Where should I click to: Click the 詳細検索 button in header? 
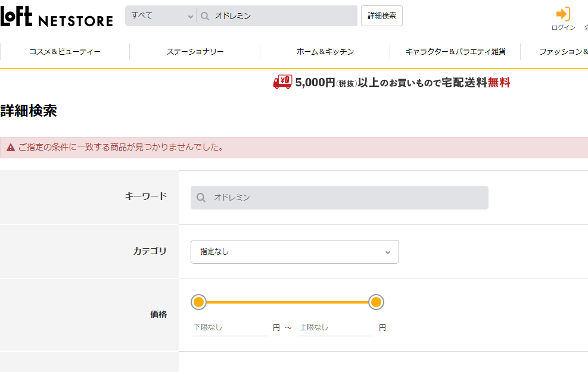click(382, 15)
